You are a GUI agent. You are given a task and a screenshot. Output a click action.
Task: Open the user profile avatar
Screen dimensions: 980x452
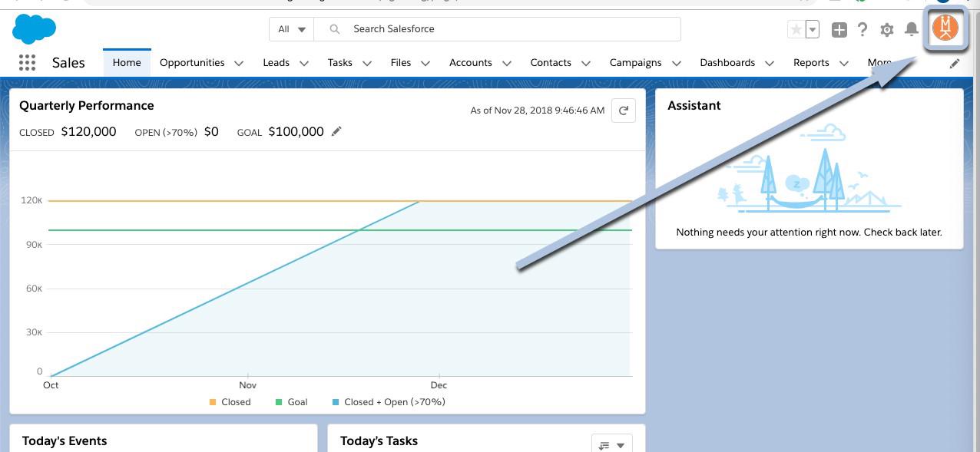tap(945, 28)
